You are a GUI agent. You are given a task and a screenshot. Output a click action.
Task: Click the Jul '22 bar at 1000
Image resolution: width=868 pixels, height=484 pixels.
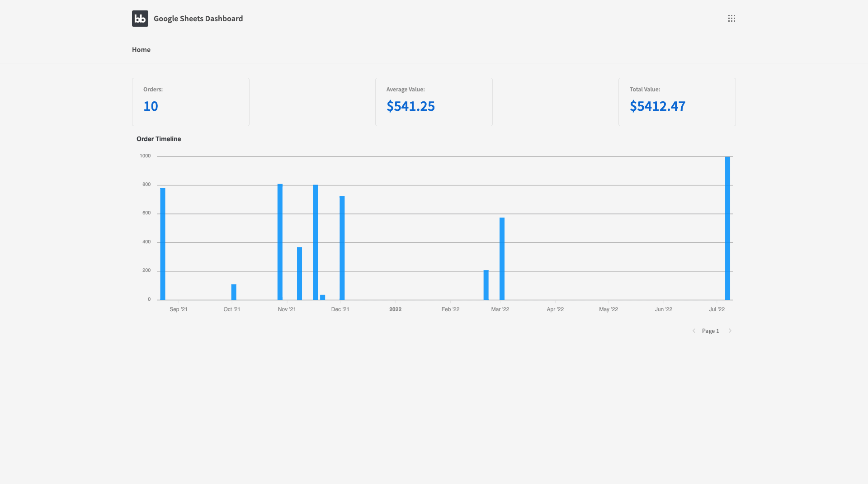(x=727, y=228)
